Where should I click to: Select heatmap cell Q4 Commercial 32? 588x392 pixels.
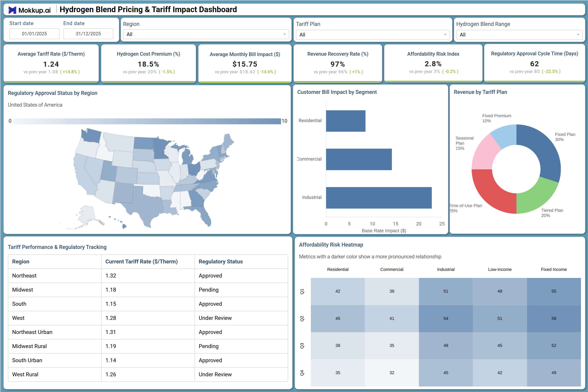[x=392, y=373]
